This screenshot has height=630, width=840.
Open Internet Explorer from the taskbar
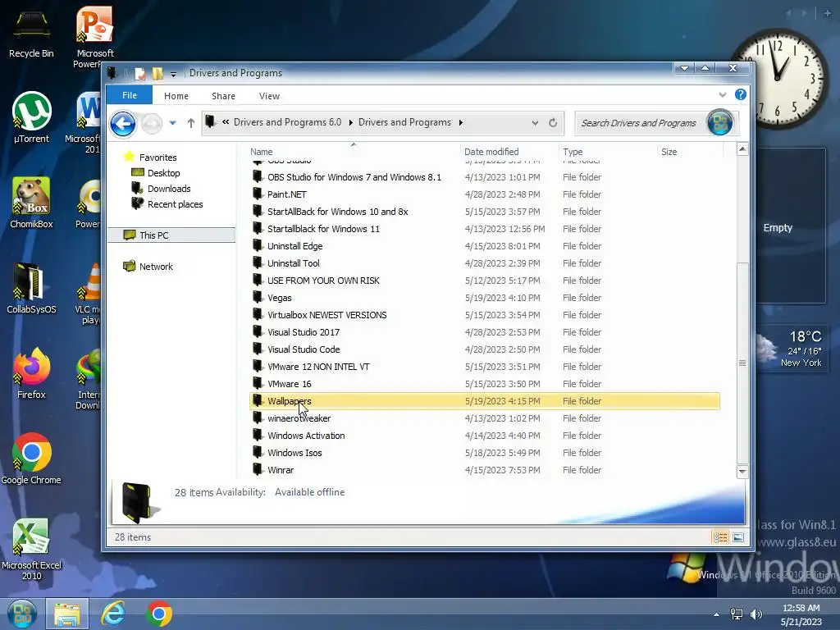pos(113,614)
